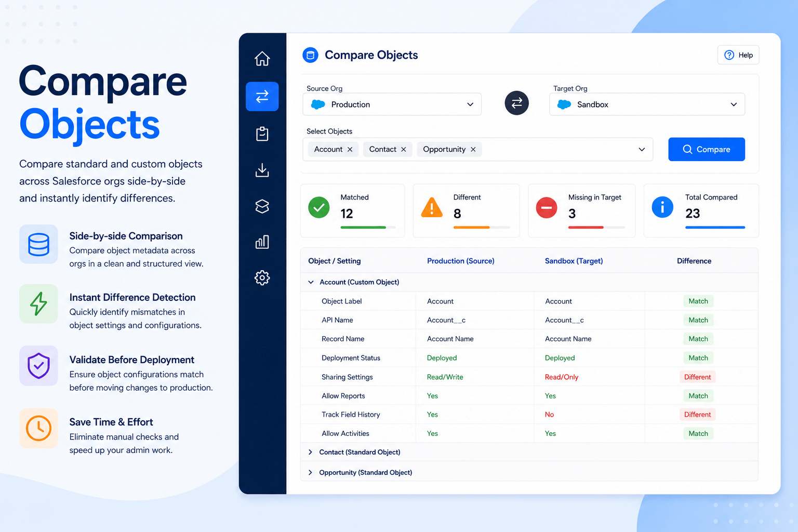Click the Different badge in Track Field History row
798x532 pixels.
click(697, 415)
